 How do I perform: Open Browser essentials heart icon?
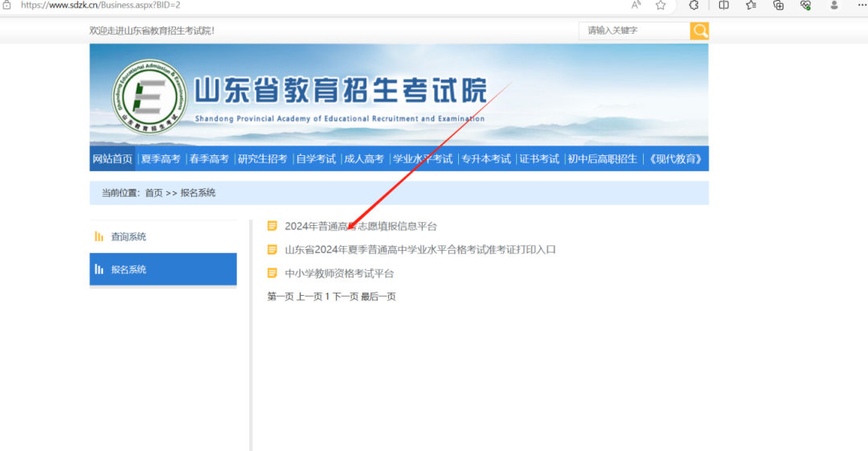805,5
